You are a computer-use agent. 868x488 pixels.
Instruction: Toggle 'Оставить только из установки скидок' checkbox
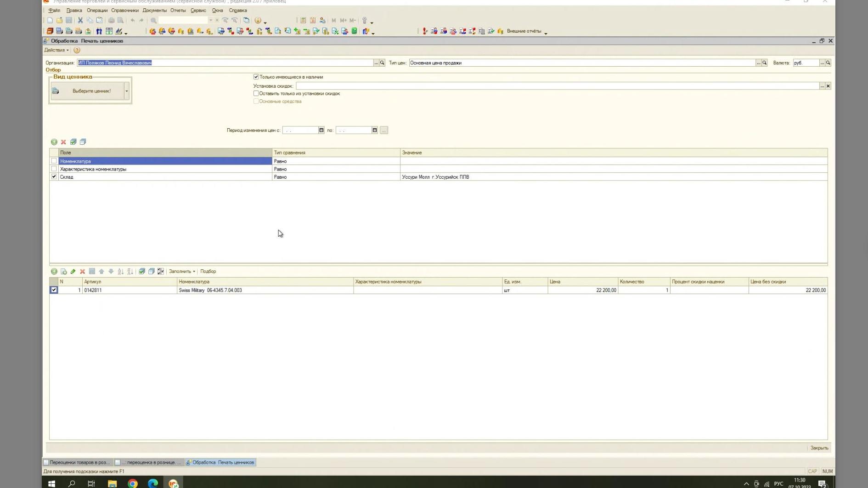pyautogui.click(x=256, y=93)
